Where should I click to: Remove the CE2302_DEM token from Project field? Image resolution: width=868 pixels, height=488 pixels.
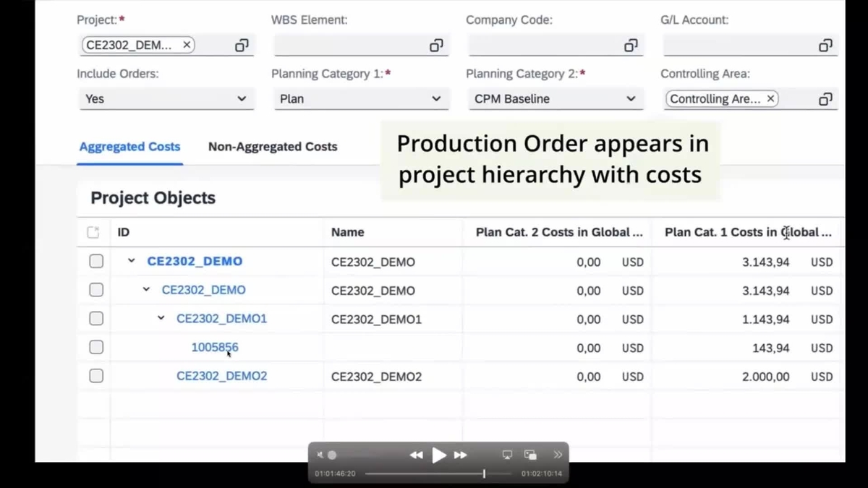(x=186, y=45)
